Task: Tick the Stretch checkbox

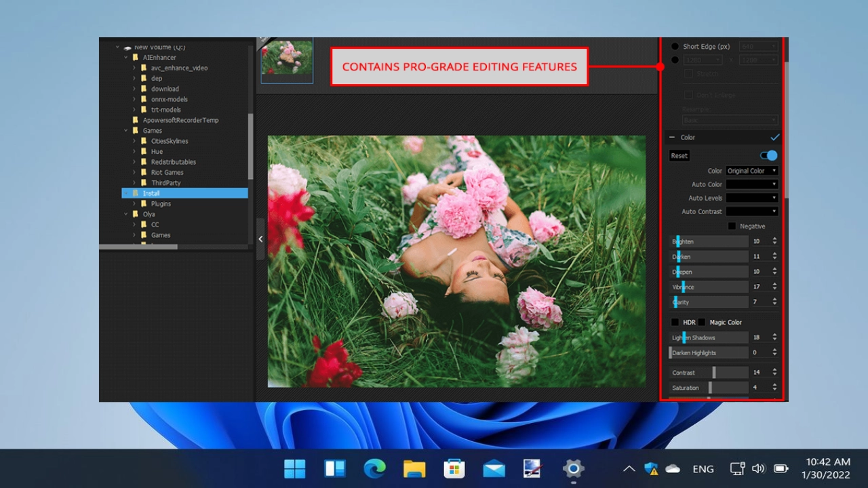Action: tap(688, 73)
